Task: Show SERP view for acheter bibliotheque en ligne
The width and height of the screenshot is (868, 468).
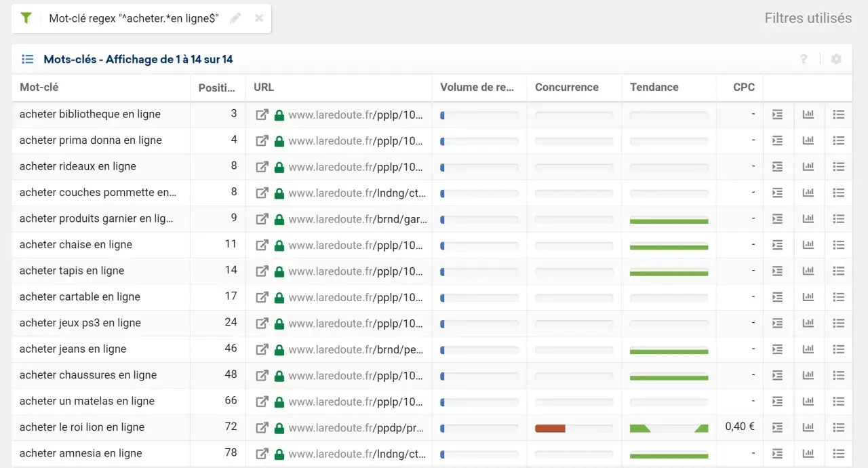Action: tap(777, 115)
